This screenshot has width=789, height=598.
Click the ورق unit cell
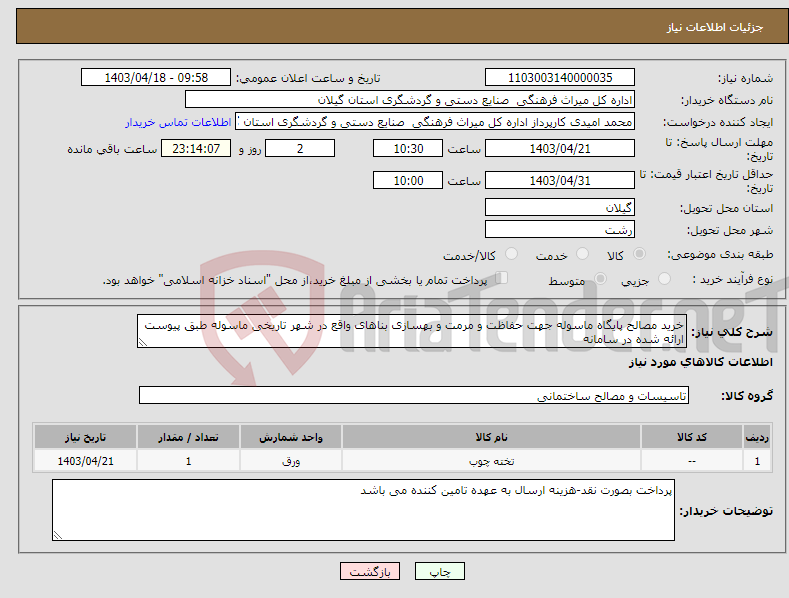click(x=291, y=461)
